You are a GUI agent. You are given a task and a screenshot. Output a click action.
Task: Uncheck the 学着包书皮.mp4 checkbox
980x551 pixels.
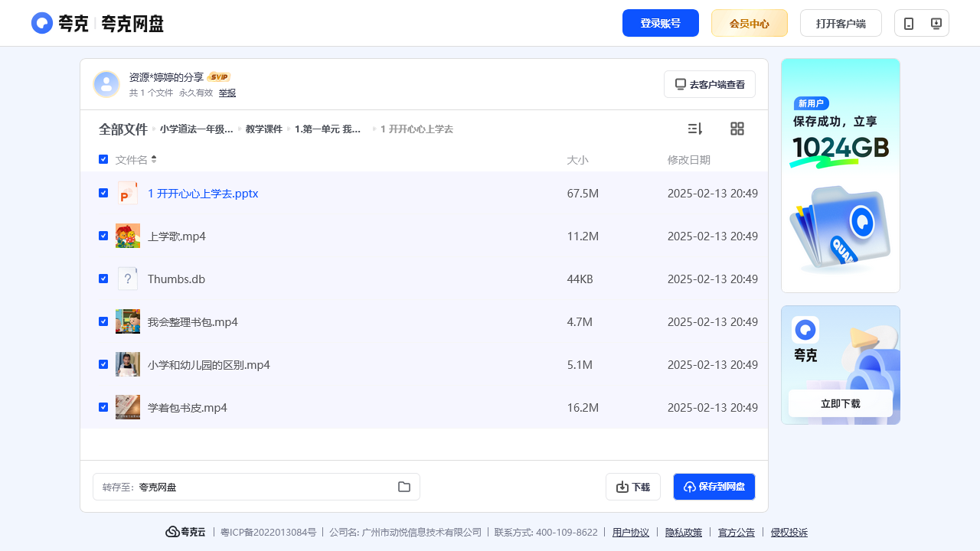click(x=103, y=407)
